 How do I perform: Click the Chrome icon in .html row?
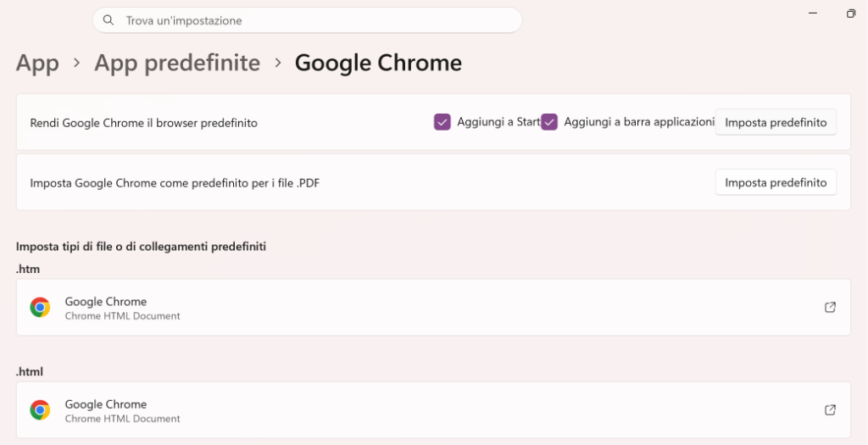click(40, 410)
